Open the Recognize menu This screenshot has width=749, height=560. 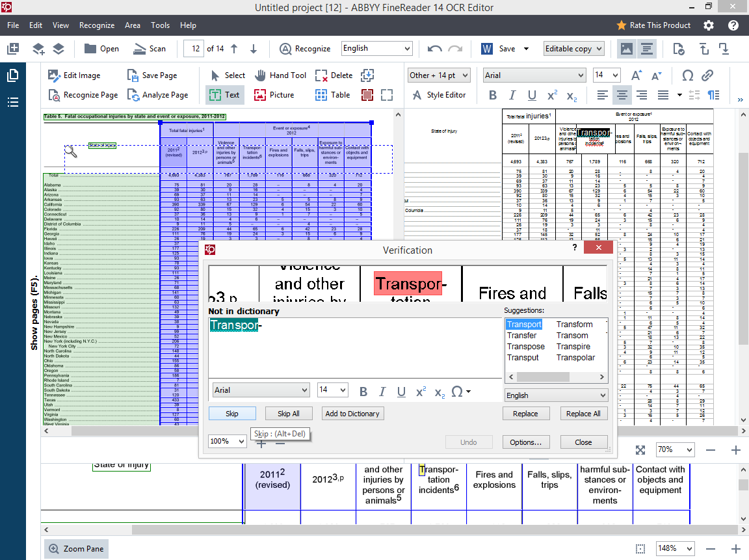tap(97, 25)
